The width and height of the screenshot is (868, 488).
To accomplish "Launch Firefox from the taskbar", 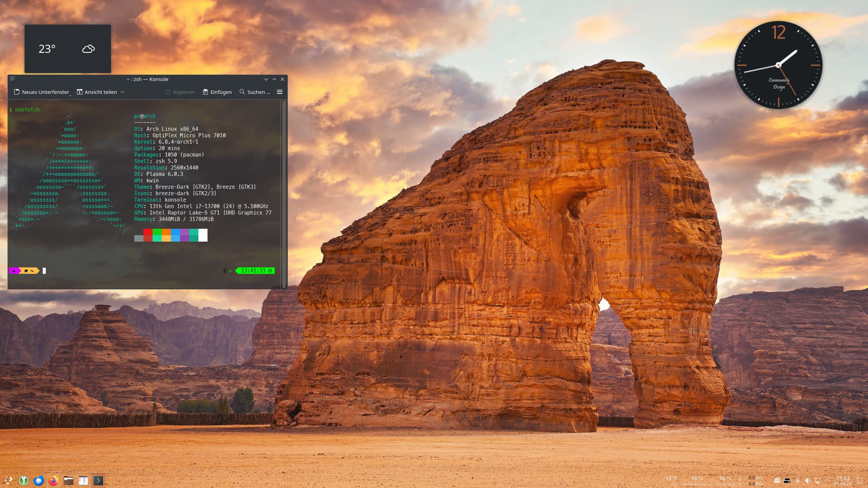I will pos(53,480).
